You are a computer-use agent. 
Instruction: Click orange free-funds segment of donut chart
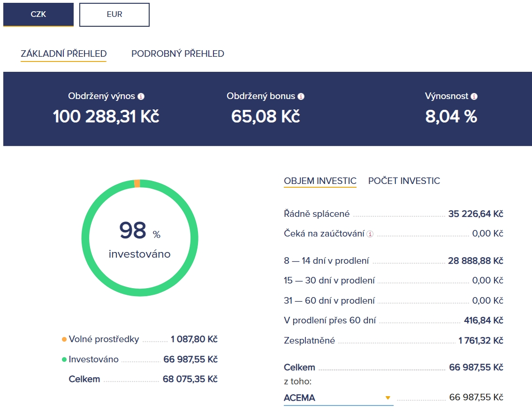coord(137,184)
